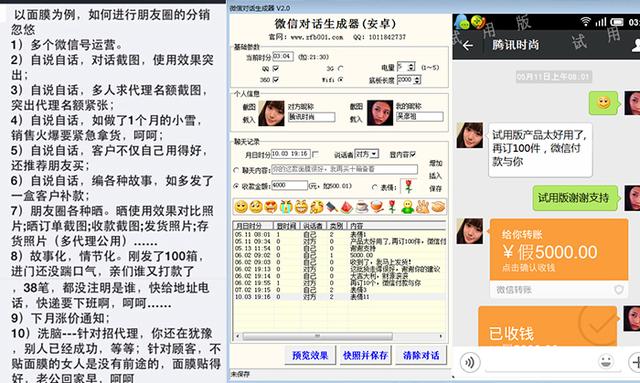This screenshot has width=640, height=383.
Task: Sort by the 内容 column header
Action: pos(396,225)
